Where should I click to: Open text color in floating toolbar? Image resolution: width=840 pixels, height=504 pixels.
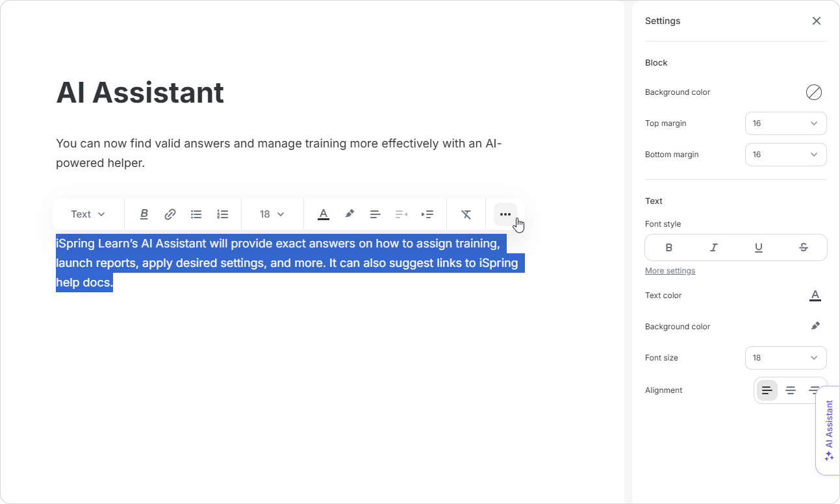tap(324, 214)
